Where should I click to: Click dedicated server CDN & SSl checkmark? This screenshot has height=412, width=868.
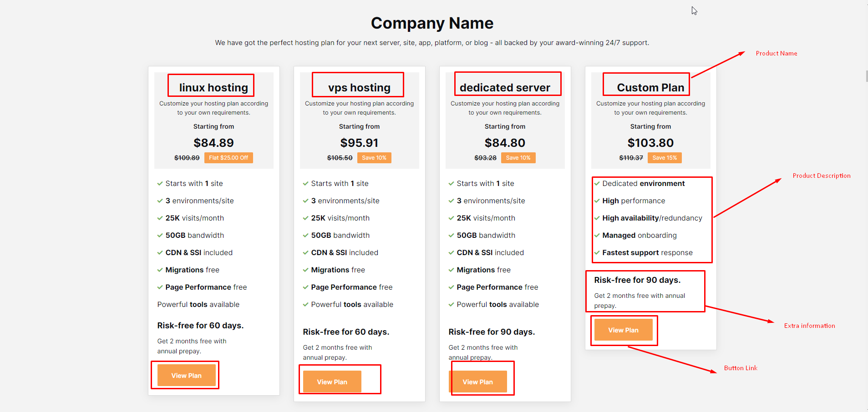[x=451, y=252]
